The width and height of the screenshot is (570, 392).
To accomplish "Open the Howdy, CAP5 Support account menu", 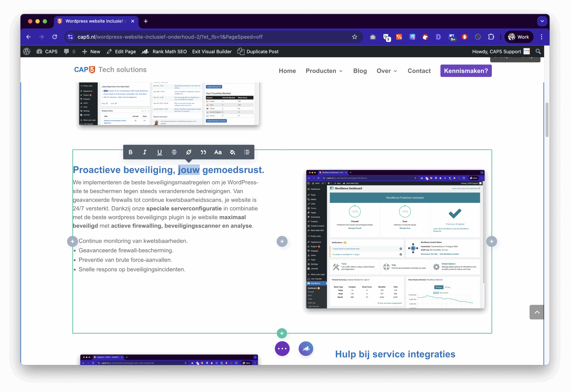I will pyautogui.click(x=501, y=51).
